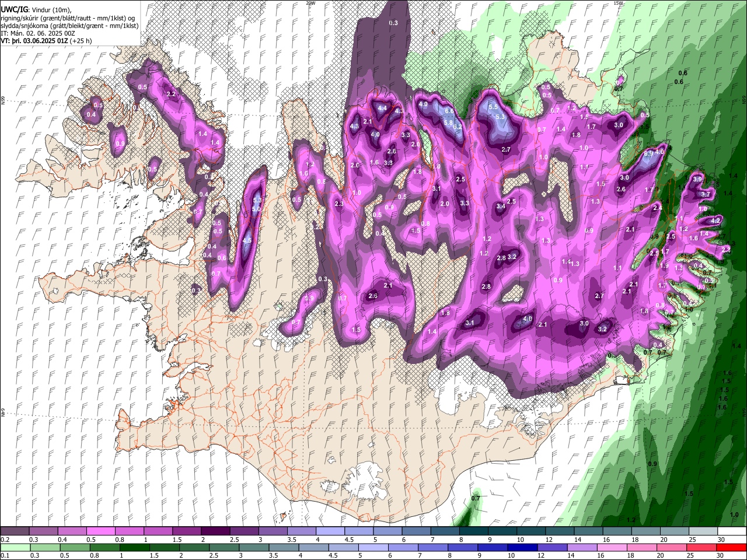Pick the lavender swatch between 4 and 4.5 on upper scale
The image size is (747, 560).
click(330, 531)
